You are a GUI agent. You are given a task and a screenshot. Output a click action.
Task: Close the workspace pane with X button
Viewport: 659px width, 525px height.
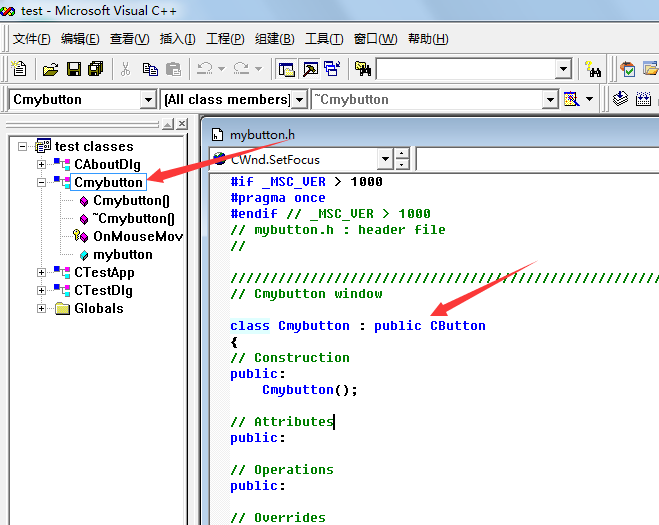182,124
